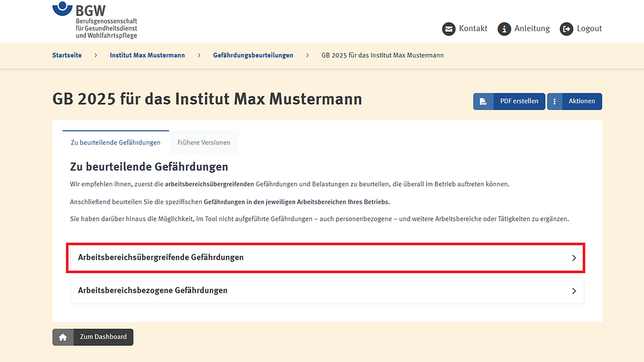Image resolution: width=644 pixels, height=362 pixels.
Task: Go to Zum Dashboard
Action: (x=103, y=337)
